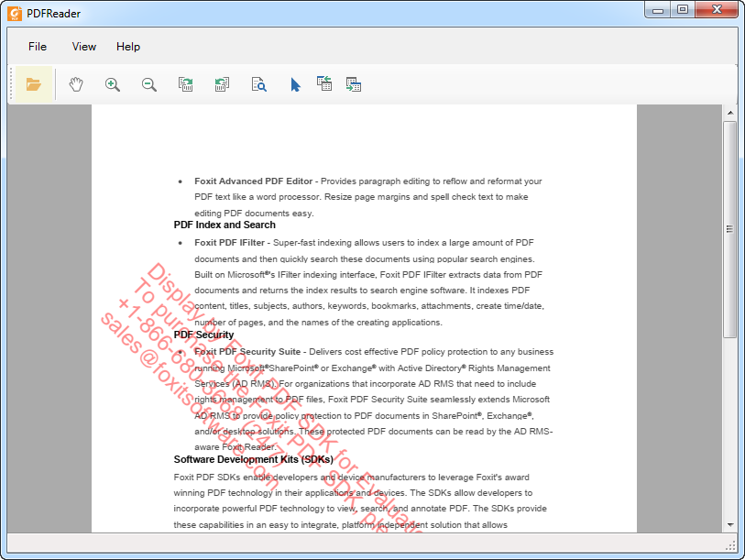This screenshot has width=745, height=560.
Task: Click the vertical scrollbar thumb
Action: [x=730, y=229]
